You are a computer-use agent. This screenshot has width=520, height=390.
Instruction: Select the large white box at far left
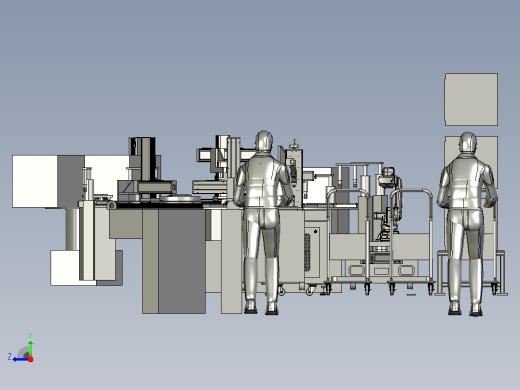[35, 181]
